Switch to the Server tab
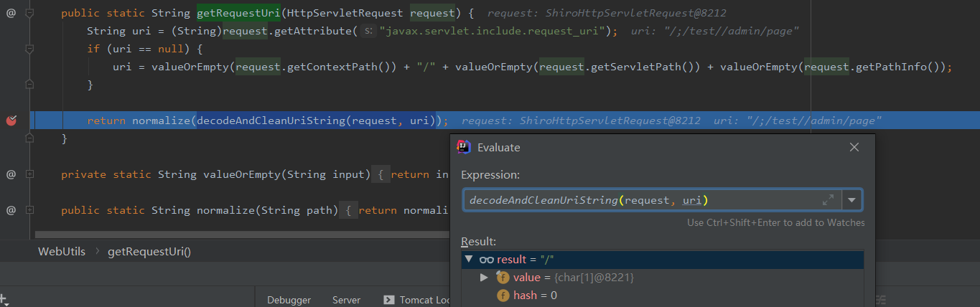The image size is (980, 307). tap(346, 300)
